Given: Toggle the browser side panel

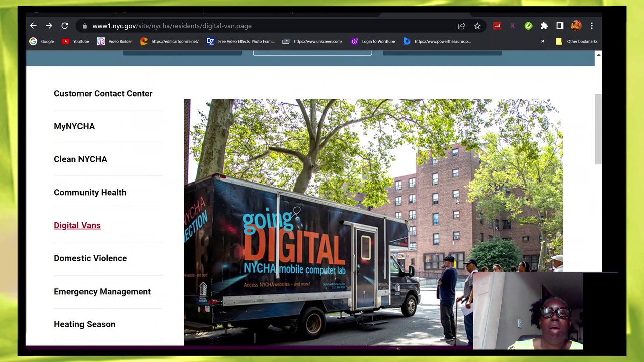Looking at the screenshot, I should click(x=560, y=26).
